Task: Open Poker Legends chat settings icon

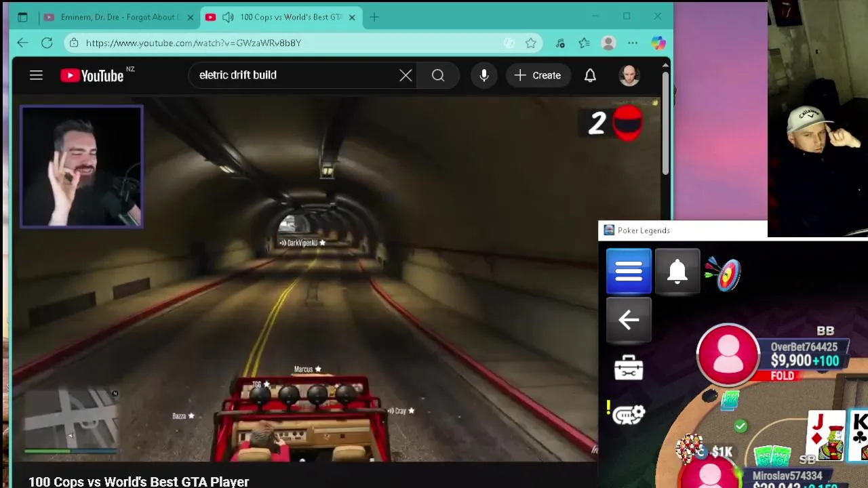Action: coord(629,414)
